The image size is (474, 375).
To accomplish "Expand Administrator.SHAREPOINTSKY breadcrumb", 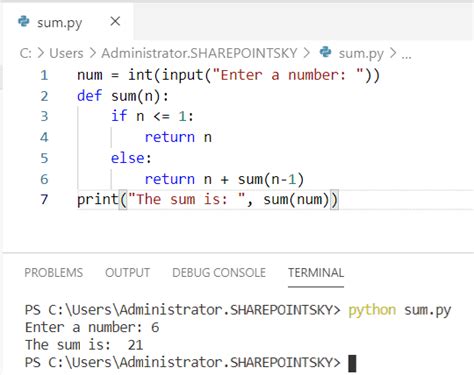I will [x=199, y=53].
